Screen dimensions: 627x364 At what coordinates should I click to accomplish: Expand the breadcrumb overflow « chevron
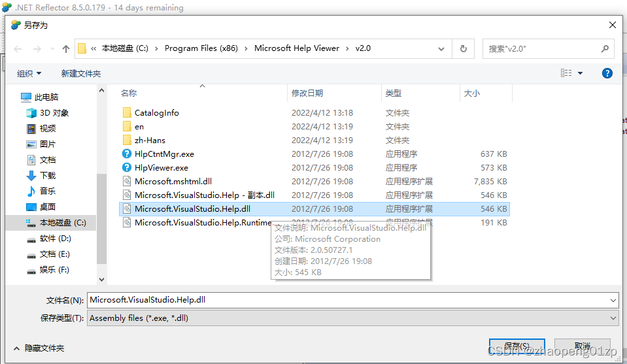(x=93, y=49)
